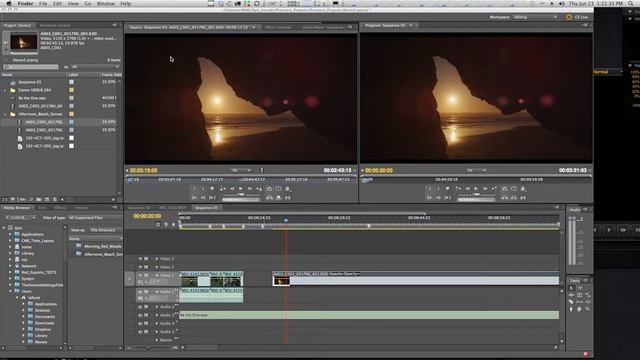This screenshot has width=640, height=360.
Task: Step back one frame in Source monitor
Action: [x=232, y=189]
